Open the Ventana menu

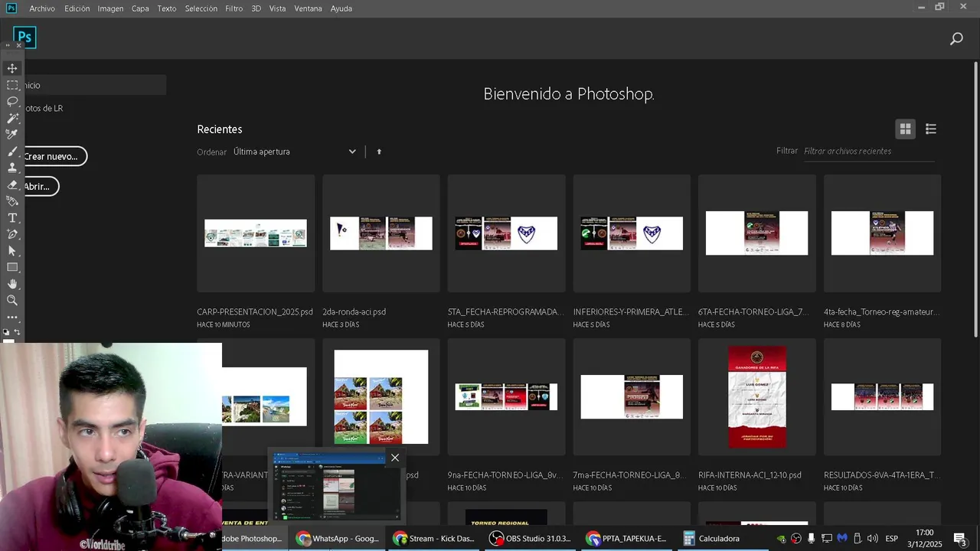308,8
